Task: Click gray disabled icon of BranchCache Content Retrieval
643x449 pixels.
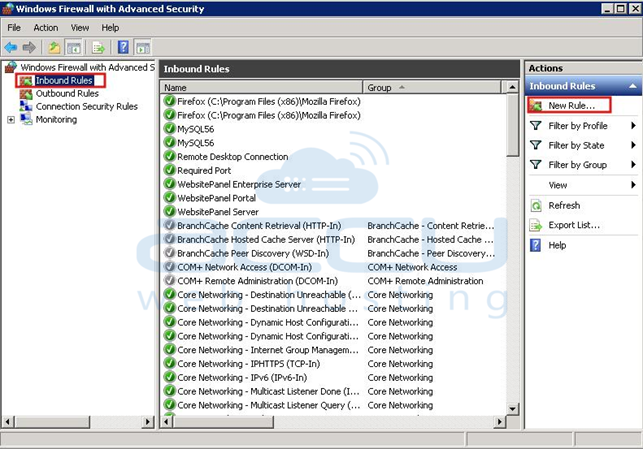Action: pyautogui.click(x=169, y=225)
